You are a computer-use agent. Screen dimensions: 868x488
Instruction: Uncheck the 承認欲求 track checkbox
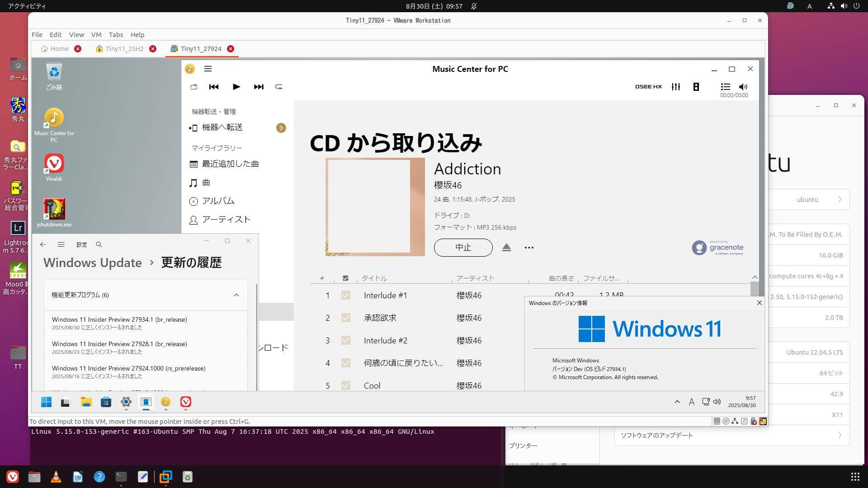point(346,318)
